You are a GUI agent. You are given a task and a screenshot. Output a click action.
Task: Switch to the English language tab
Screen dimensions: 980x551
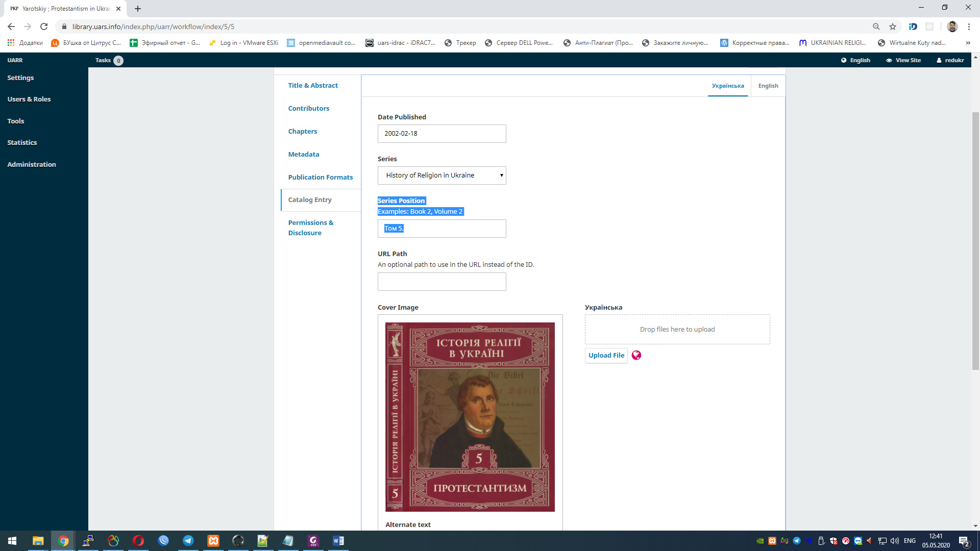pyautogui.click(x=768, y=86)
